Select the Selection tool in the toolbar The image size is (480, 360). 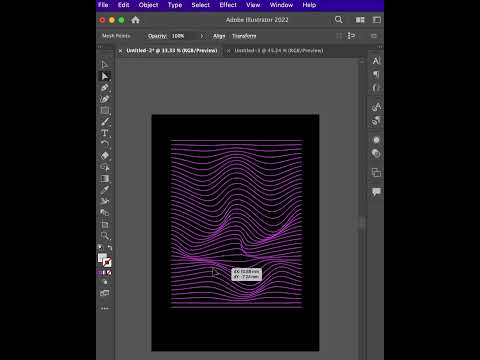(105, 64)
